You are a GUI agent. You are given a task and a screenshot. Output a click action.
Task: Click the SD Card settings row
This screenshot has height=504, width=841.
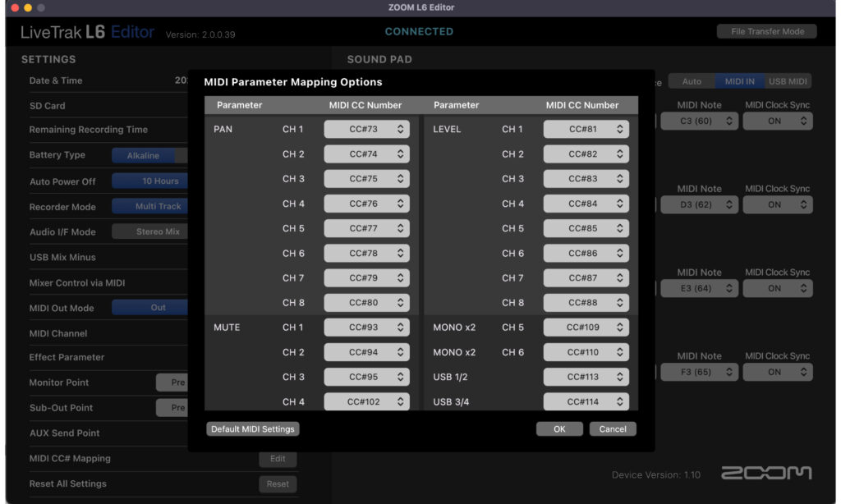coord(108,106)
